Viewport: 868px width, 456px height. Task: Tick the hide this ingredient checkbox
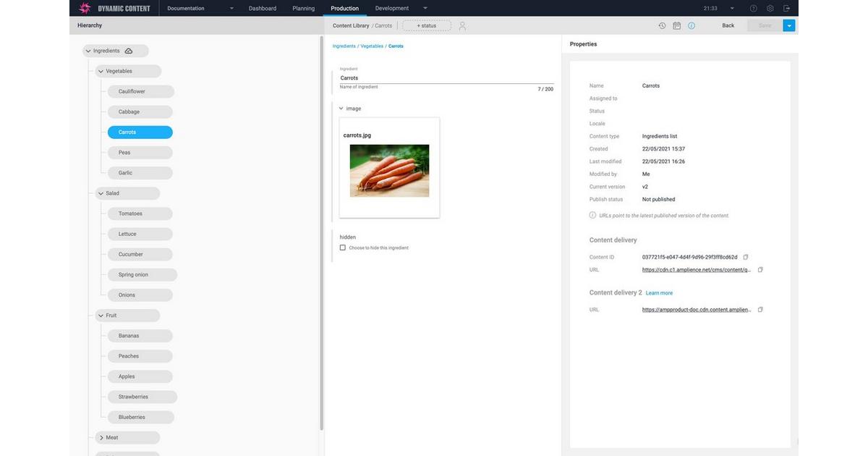[x=343, y=248]
